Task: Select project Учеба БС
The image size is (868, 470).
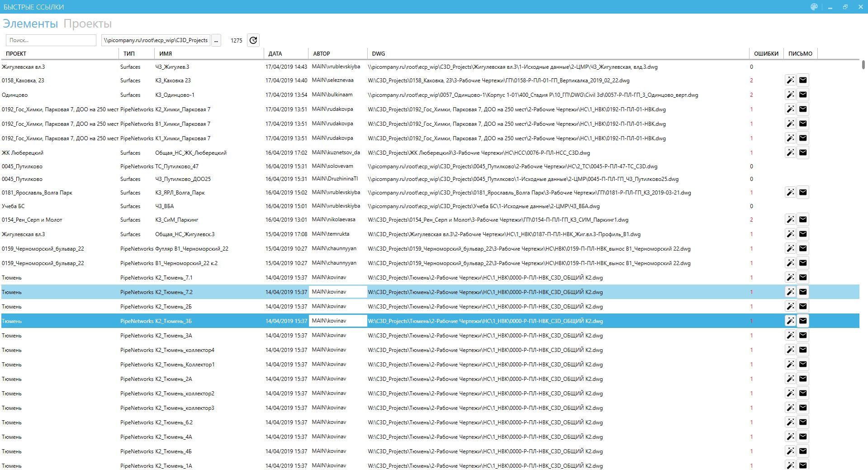Action: (13, 206)
